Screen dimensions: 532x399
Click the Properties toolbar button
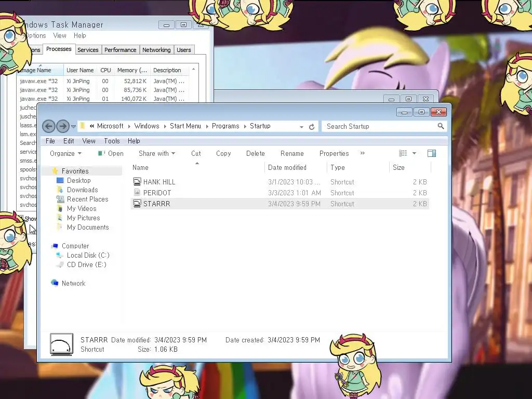[334, 153]
